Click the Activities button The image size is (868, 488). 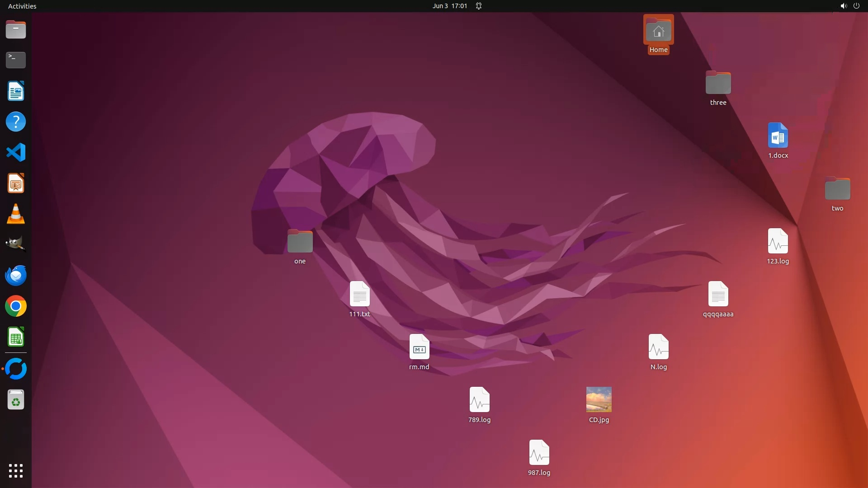pyautogui.click(x=22, y=6)
